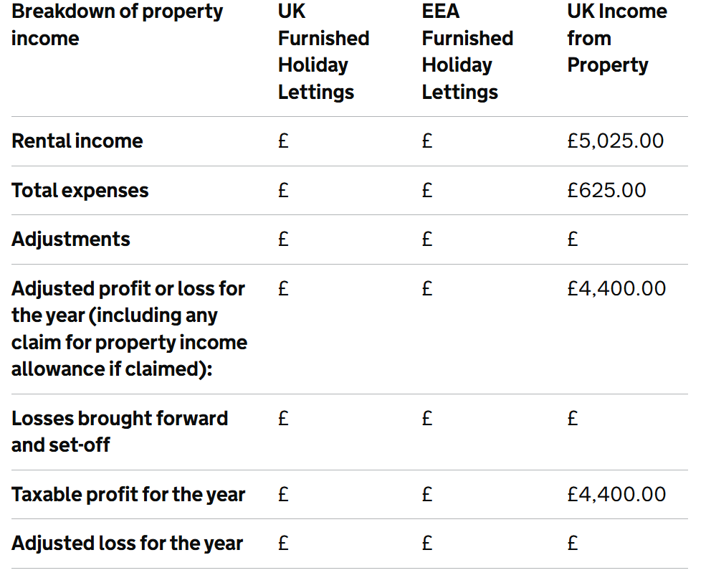Click the 'EEA Furnished Holiday Lettings' column header

click(x=467, y=52)
